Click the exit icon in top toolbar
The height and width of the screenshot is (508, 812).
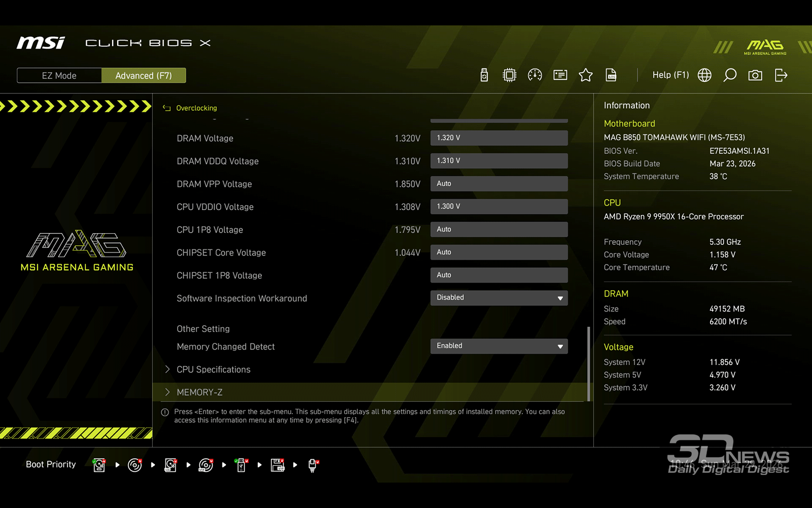pos(781,75)
